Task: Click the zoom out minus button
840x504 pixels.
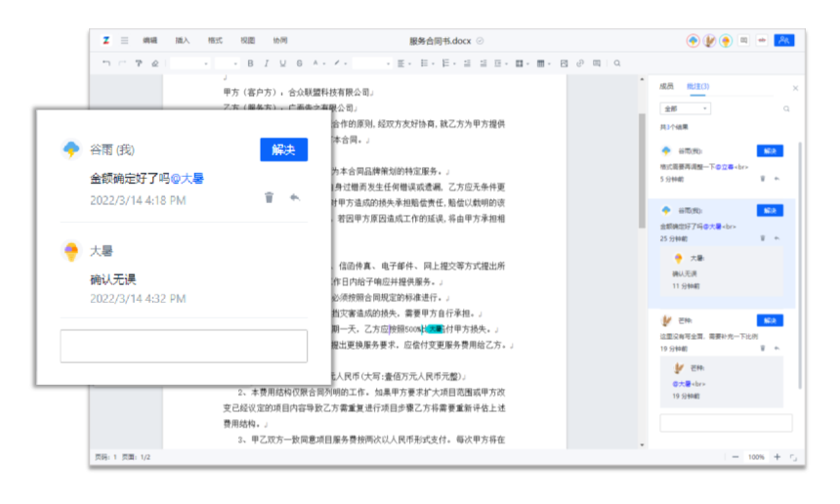Action: (x=735, y=457)
